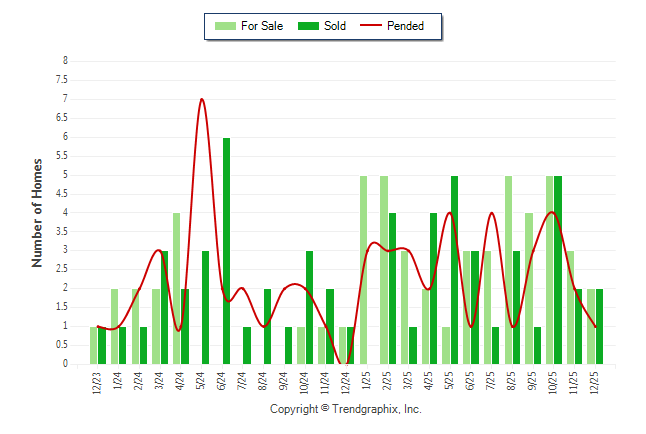Open the Trendgraphix copyright text
This screenshot has width=646, height=434.
[346, 410]
